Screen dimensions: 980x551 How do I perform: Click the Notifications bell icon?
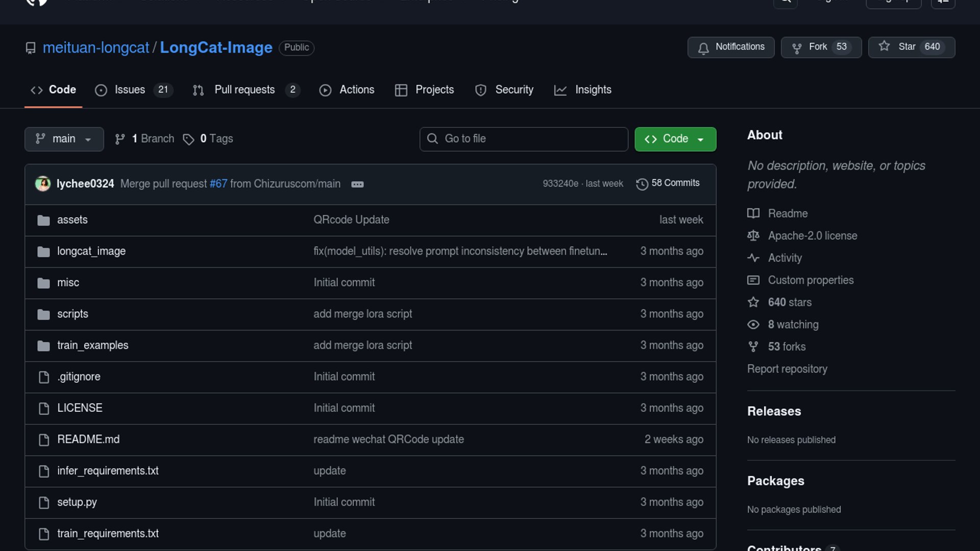click(703, 47)
